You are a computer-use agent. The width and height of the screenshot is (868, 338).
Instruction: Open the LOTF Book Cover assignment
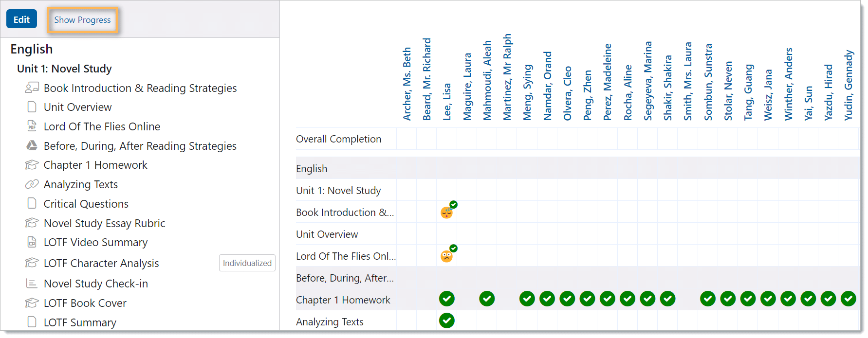coord(85,303)
